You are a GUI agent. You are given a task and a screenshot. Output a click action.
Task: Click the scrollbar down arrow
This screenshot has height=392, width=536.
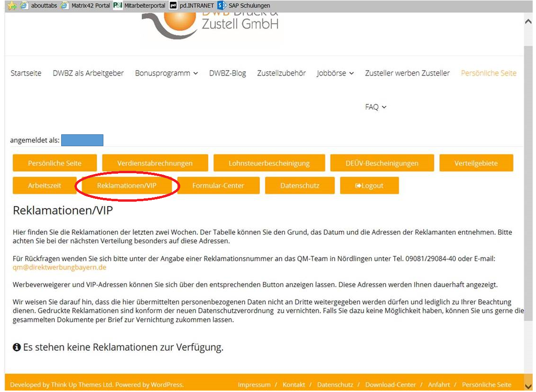pyautogui.click(x=528, y=385)
